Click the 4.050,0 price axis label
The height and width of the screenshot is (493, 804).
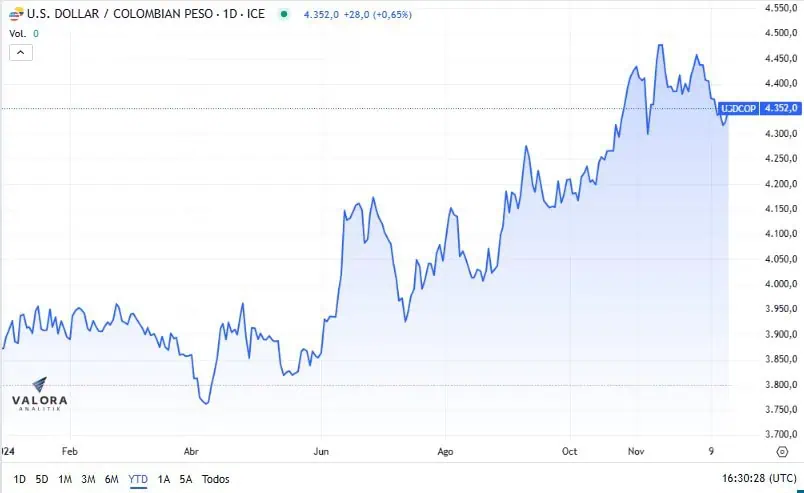[x=781, y=259]
